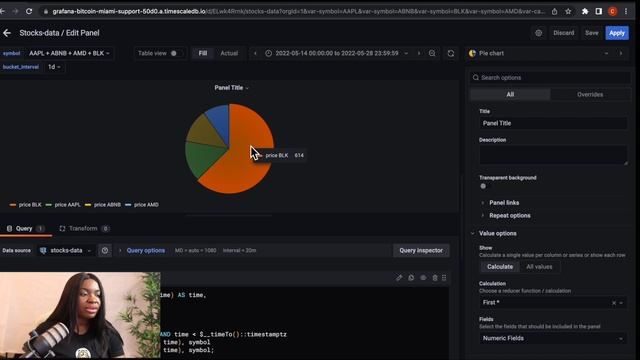
Task: Open bucket_interval 1d dropdown
Action: 54,67
